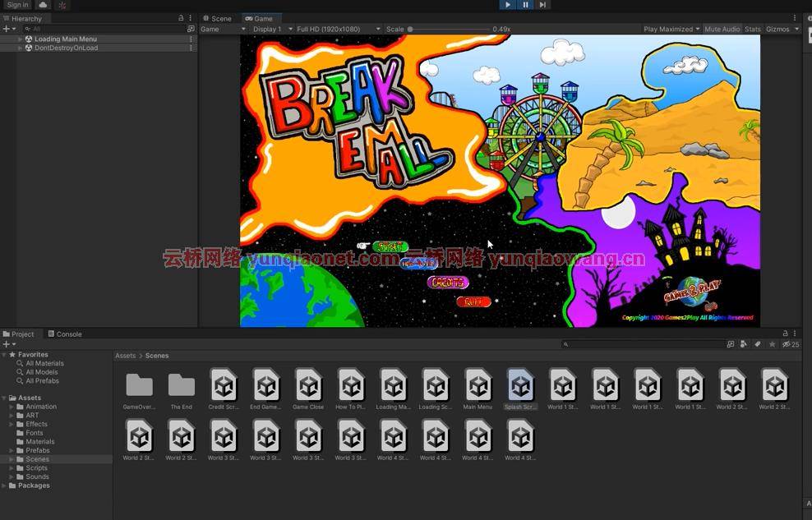This screenshot has height=520, width=812.
Task: Open The End folder icon
Action: tap(182, 385)
